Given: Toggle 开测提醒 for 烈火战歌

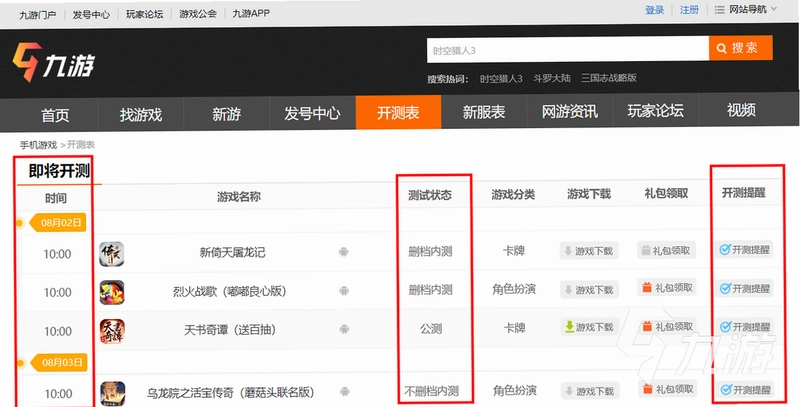Looking at the screenshot, I should [x=744, y=288].
